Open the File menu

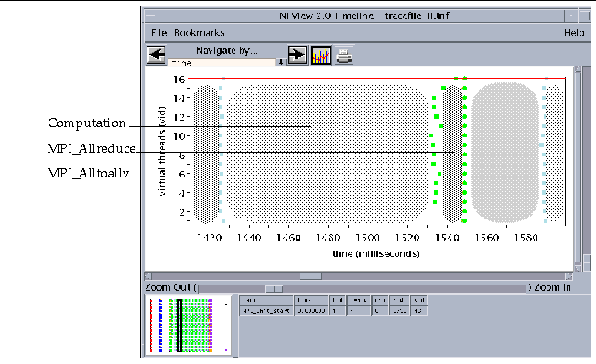click(158, 33)
